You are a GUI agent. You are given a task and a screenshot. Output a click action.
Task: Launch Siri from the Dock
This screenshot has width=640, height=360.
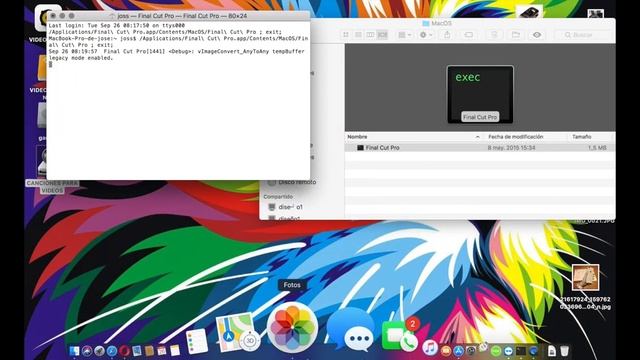87,351
